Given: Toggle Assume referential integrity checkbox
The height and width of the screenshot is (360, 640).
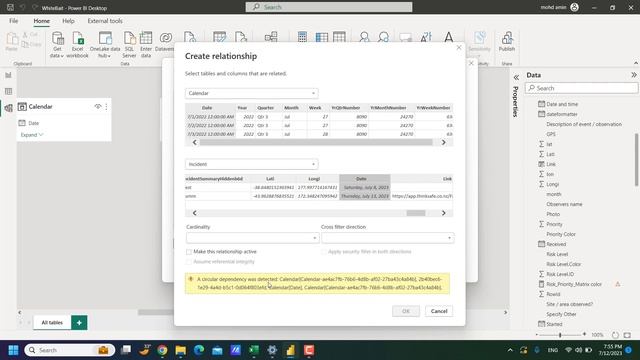Looking at the screenshot, I should coord(189,262).
